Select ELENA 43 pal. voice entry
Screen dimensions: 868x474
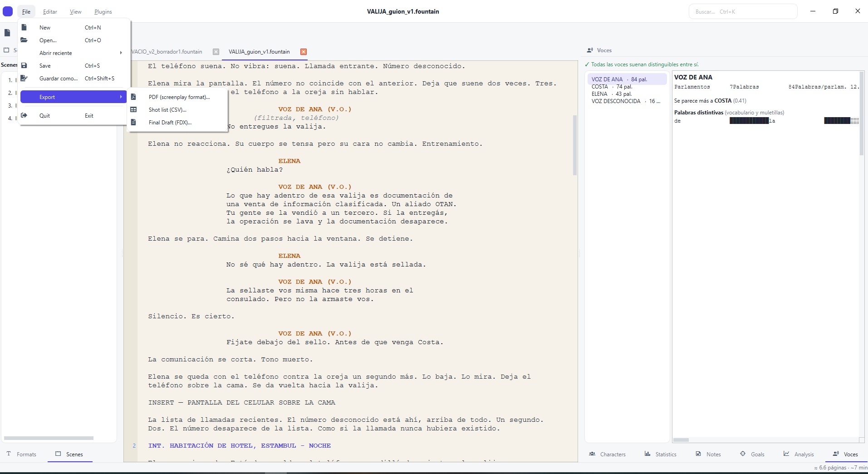coord(626,94)
